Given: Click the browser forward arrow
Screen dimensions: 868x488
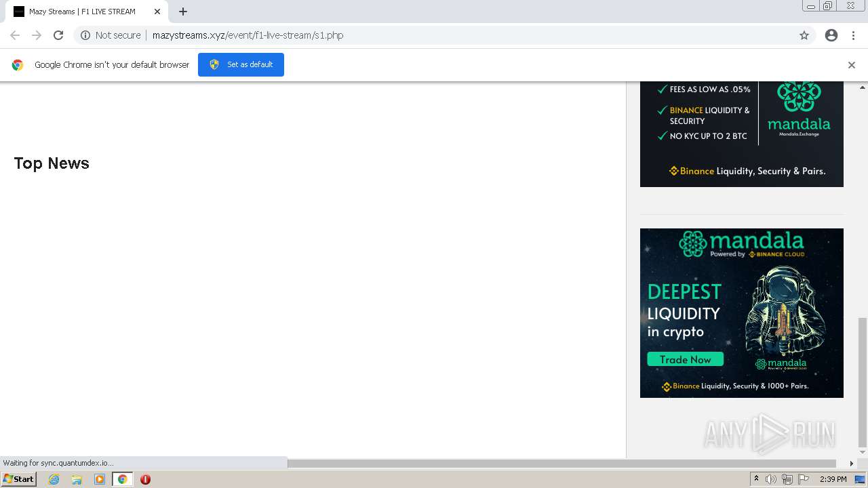Looking at the screenshot, I should click(37, 35).
